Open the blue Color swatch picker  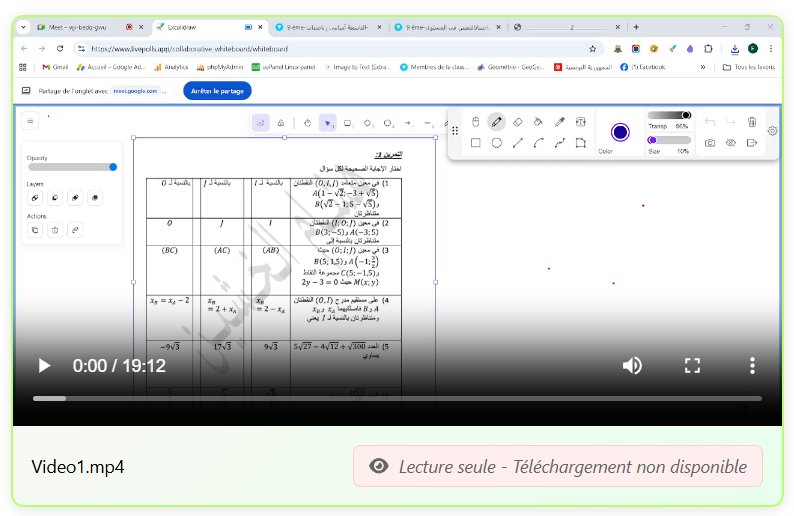pyautogui.click(x=620, y=132)
